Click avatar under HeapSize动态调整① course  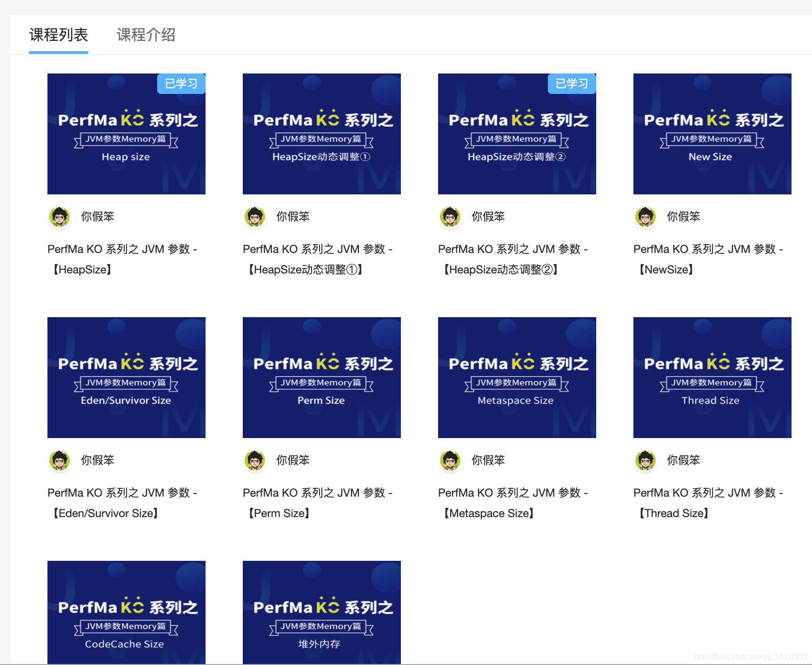[254, 217]
